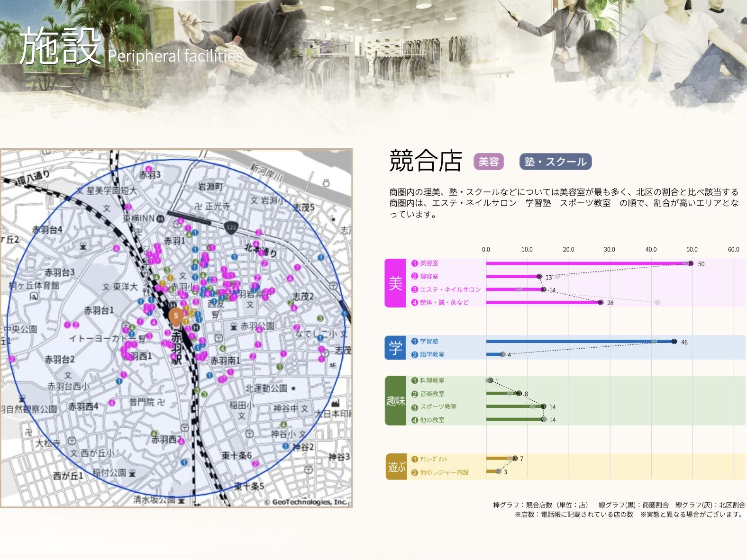Screen dimensions: 747x560
Task: Click the 学習塾 bar end point 46
Action: point(674,341)
